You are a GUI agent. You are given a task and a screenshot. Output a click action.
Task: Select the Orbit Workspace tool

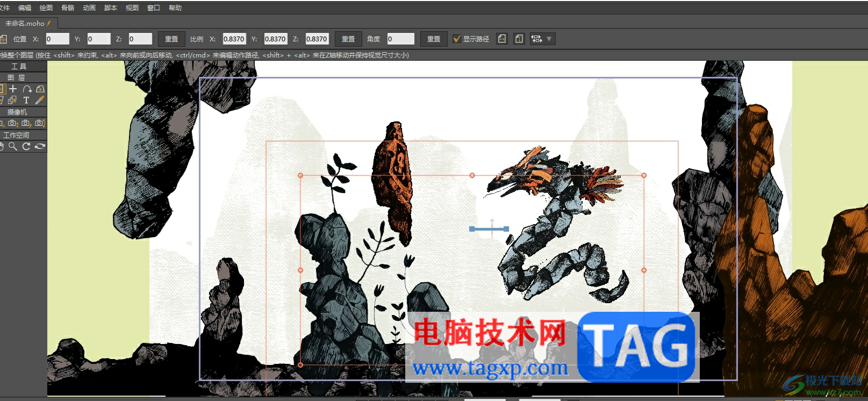pos(40,146)
